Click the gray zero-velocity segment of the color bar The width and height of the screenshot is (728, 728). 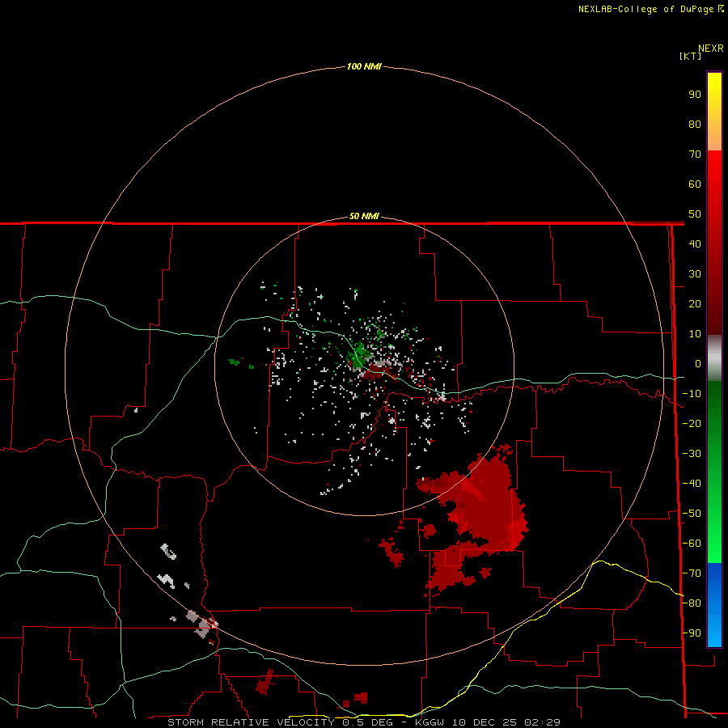pos(714,358)
